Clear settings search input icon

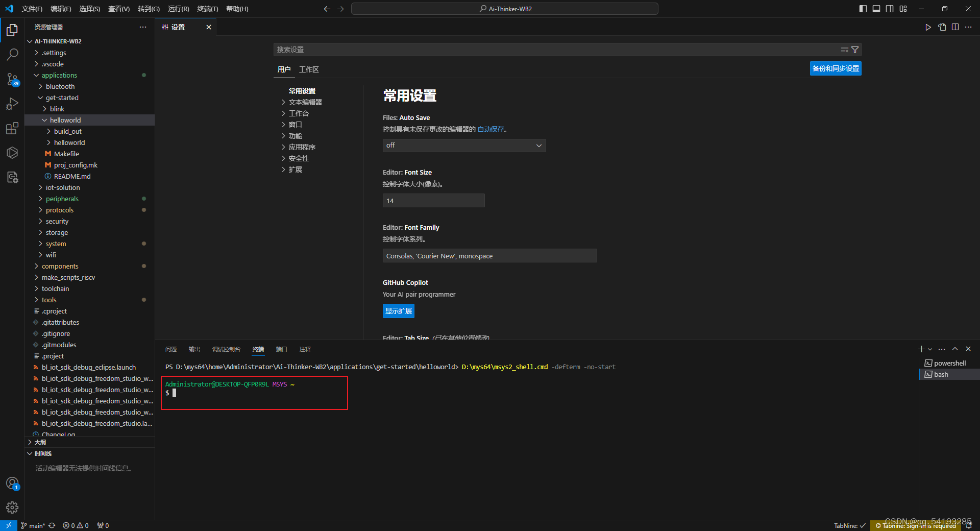[845, 50]
